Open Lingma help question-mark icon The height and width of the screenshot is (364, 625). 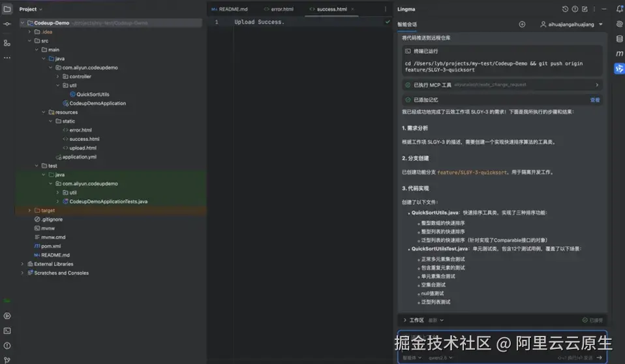click(575, 8)
